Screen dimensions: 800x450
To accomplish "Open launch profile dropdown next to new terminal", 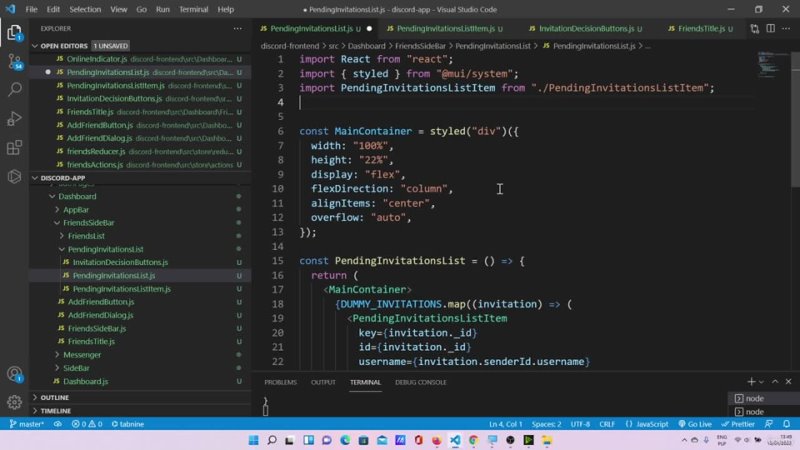I will [762, 382].
